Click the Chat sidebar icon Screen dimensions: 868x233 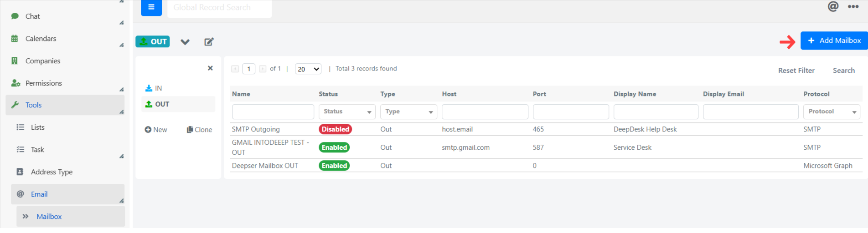click(x=15, y=16)
